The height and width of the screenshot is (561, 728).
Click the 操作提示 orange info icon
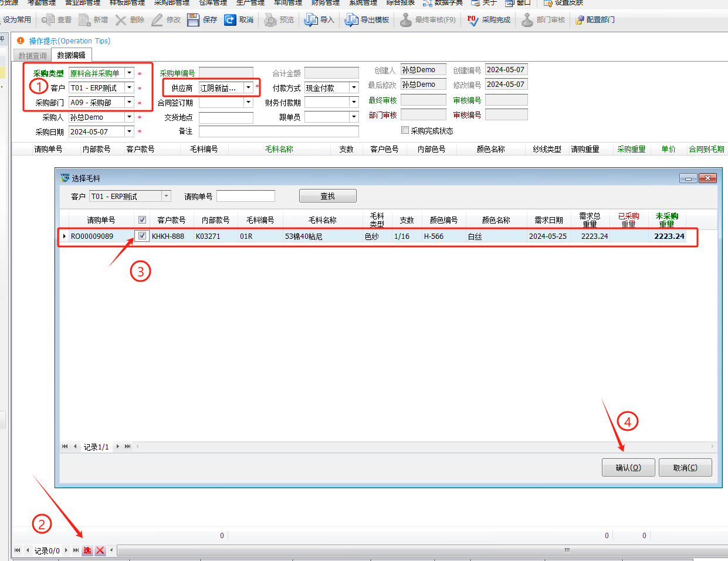[x=21, y=40]
